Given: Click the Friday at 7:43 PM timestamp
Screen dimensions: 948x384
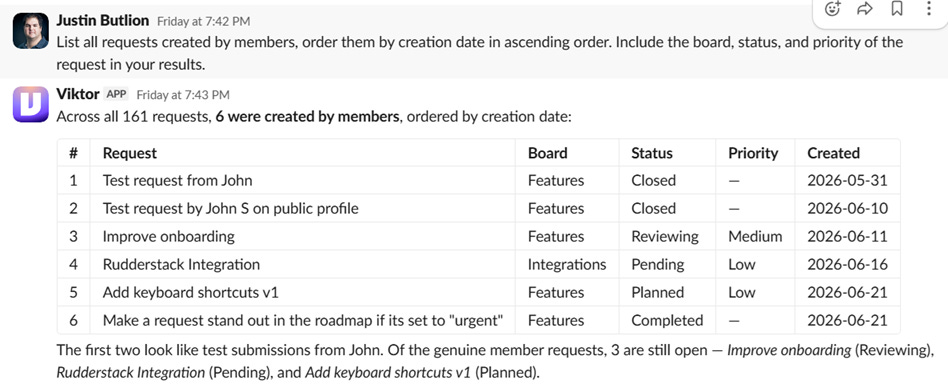Looking at the screenshot, I should pyautogui.click(x=183, y=95).
